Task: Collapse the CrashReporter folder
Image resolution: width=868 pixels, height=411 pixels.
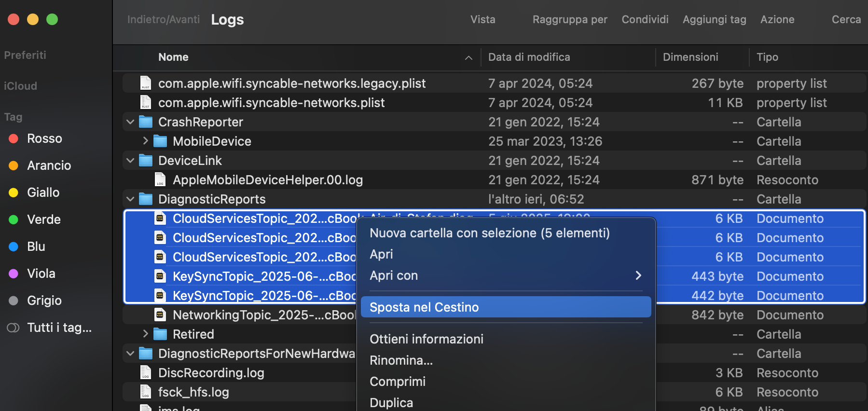Action: click(x=129, y=122)
